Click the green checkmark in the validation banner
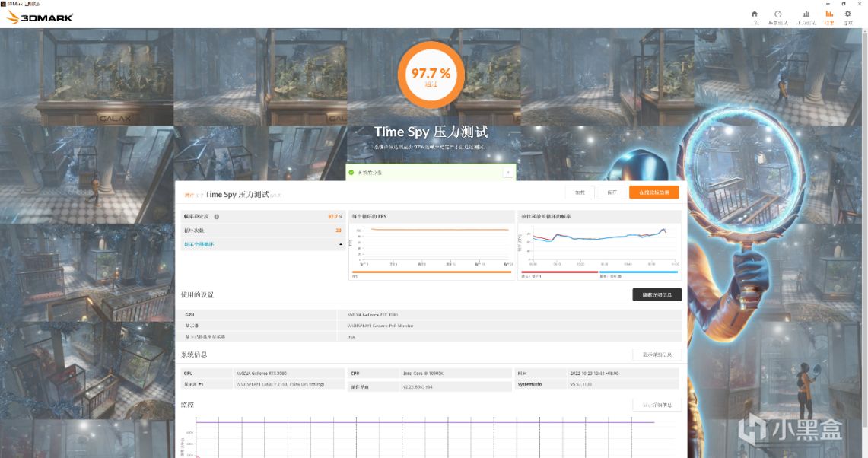This screenshot has height=458, width=868. [x=351, y=173]
